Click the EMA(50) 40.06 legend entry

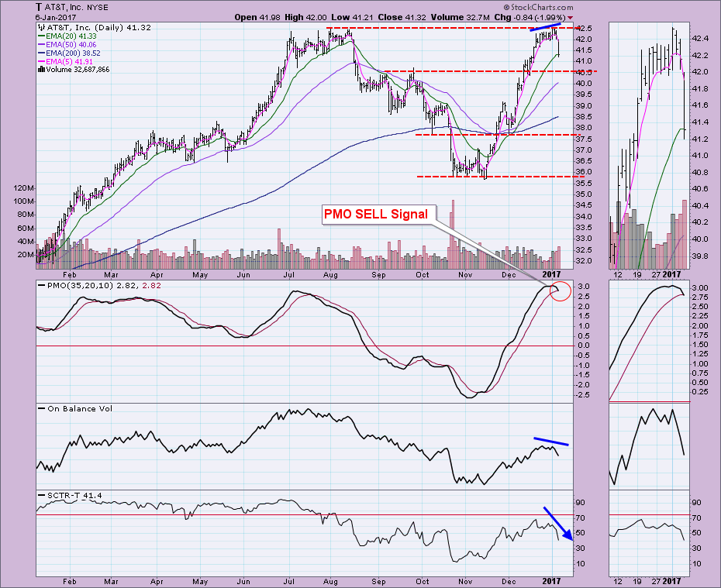[67, 45]
